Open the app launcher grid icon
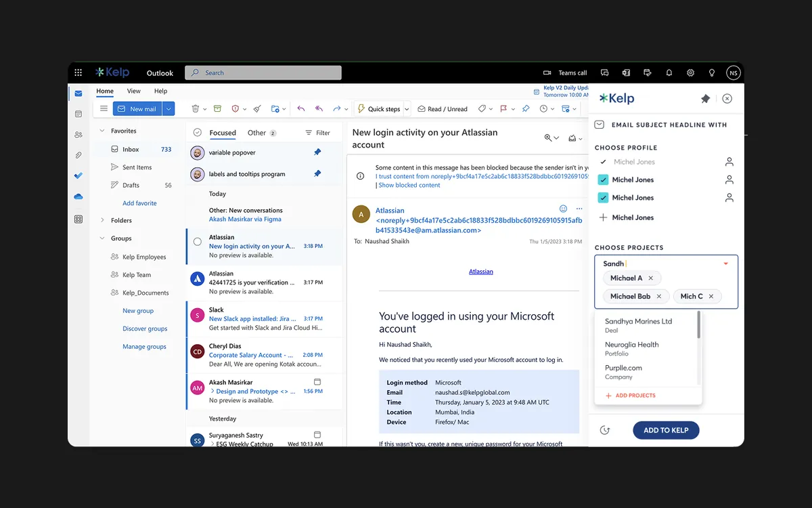 78,72
